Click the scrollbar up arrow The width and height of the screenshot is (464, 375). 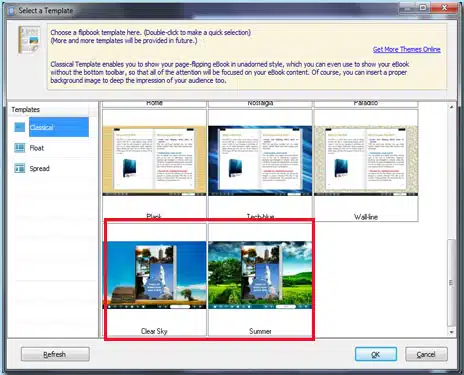[x=451, y=107]
